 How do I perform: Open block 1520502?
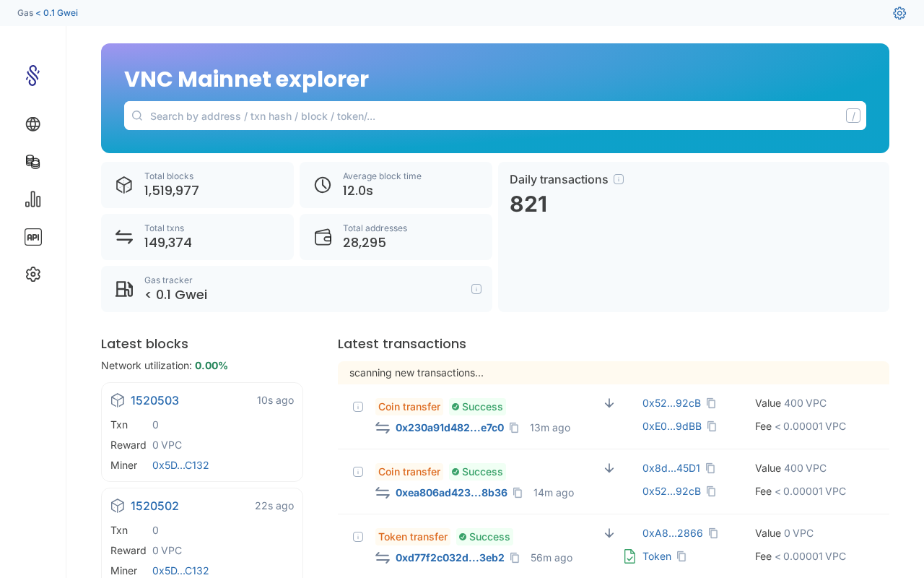click(154, 506)
